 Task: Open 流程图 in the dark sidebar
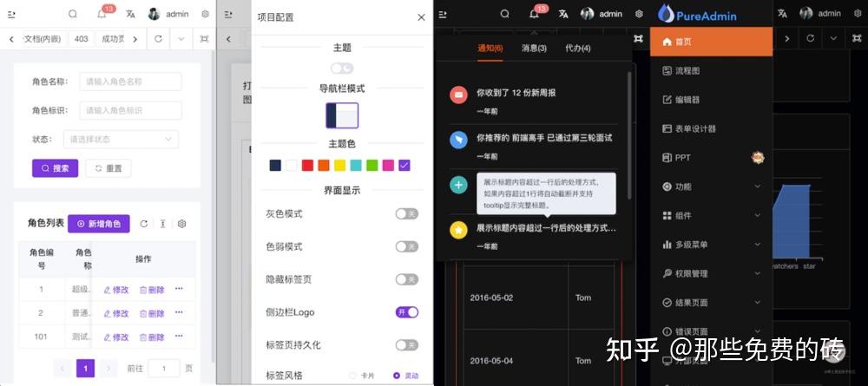point(712,71)
